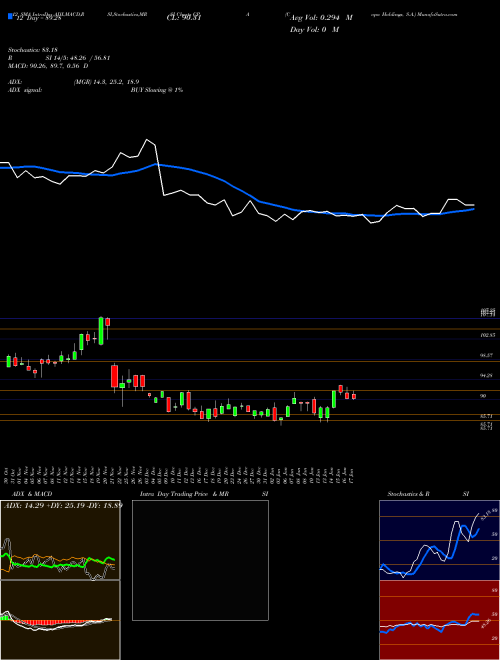Viewport: 500px width, 660px height.
Task: Click the peak of the white price line
Action: (x=147, y=139)
